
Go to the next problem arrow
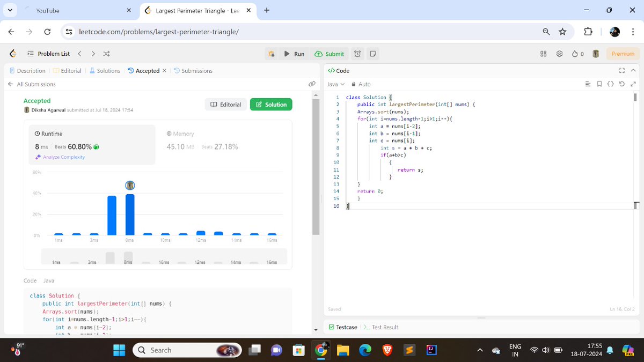[93, 54]
